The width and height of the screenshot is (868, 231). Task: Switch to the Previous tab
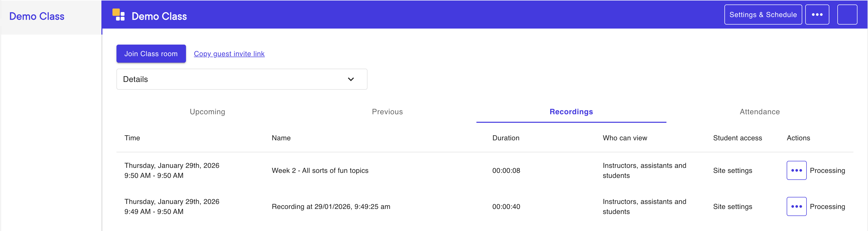tap(387, 112)
